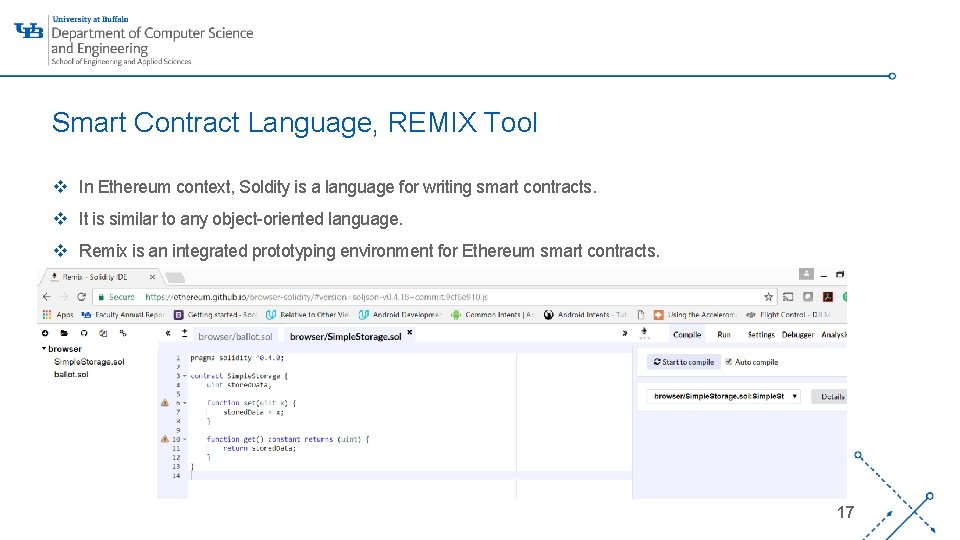This screenshot has width=960, height=540.
Task: Open the Analysis tab
Action: pyautogui.click(x=834, y=335)
